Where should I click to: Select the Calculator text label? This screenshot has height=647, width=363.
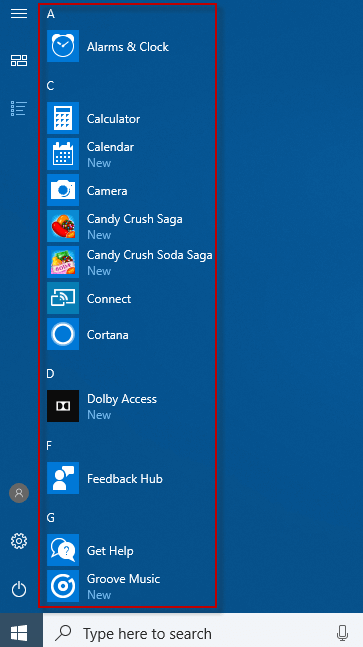click(x=113, y=119)
